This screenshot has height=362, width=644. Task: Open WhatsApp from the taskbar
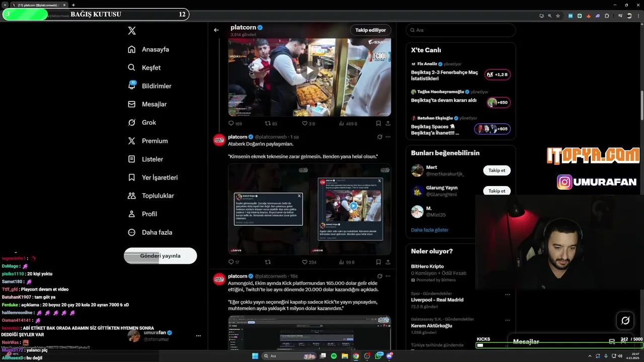point(378,356)
